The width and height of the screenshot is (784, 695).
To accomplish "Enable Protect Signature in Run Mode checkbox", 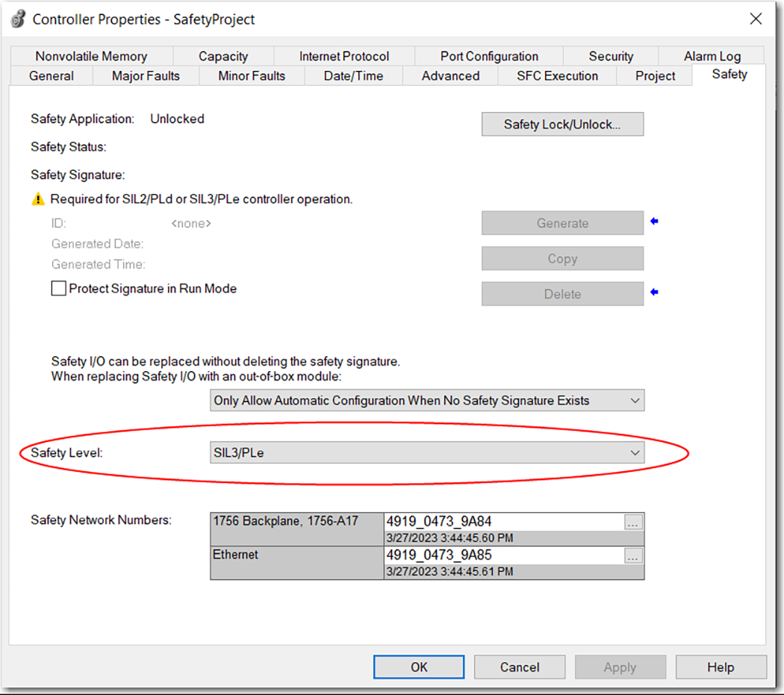I will (x=58, y=289).
